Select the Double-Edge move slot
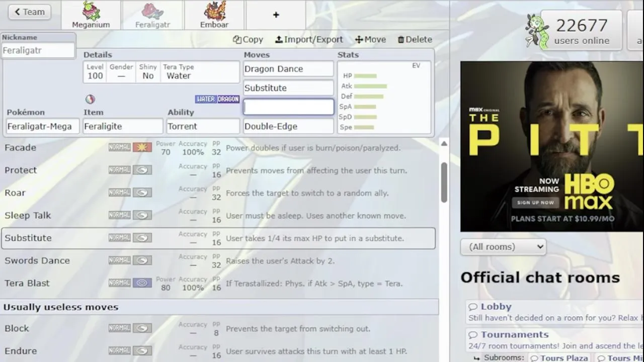The width and height of the screenshot is (644, 362). pyautogui.click(x=288, y=126)
